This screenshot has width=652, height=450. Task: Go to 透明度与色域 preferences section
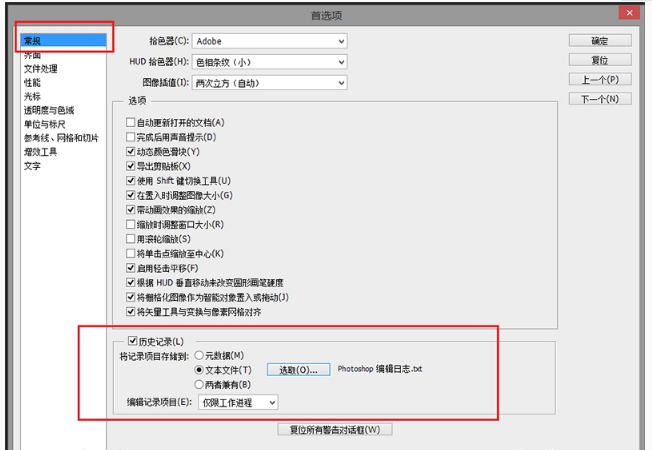pos(48,111)
